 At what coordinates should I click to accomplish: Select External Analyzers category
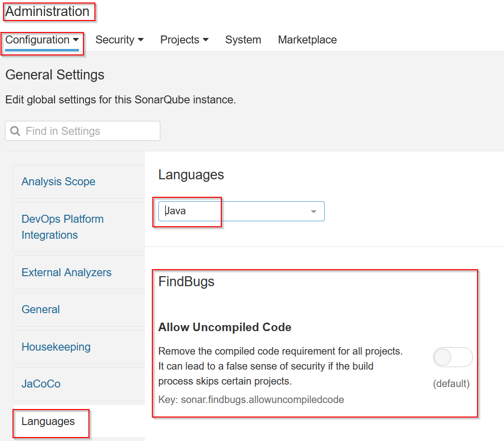[x=66, y=272]
